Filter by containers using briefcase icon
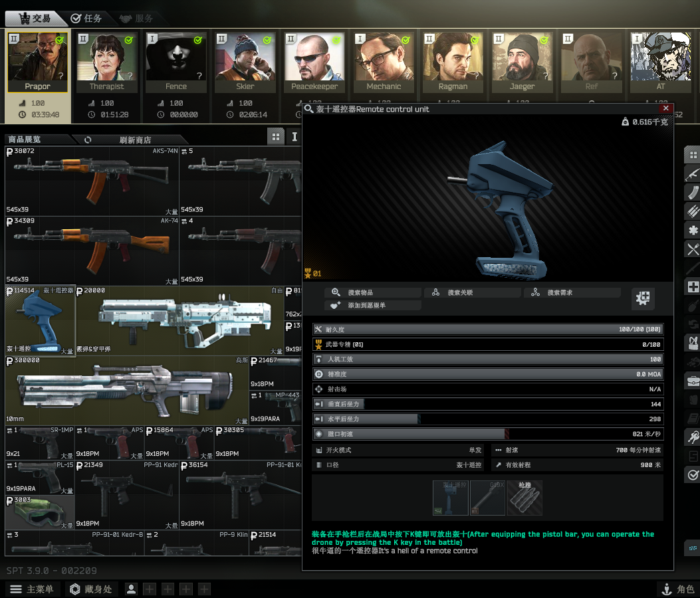700x598 pixels. pos(693,381)
